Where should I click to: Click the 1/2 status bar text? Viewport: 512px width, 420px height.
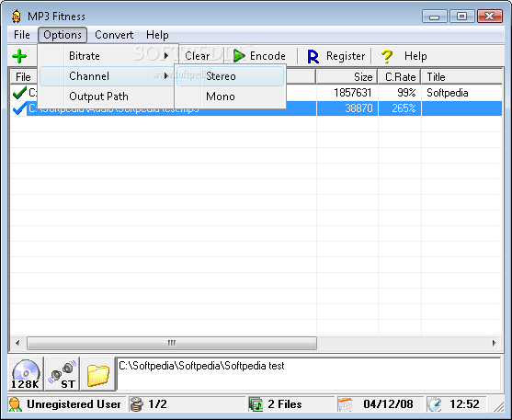click(157, 404)
